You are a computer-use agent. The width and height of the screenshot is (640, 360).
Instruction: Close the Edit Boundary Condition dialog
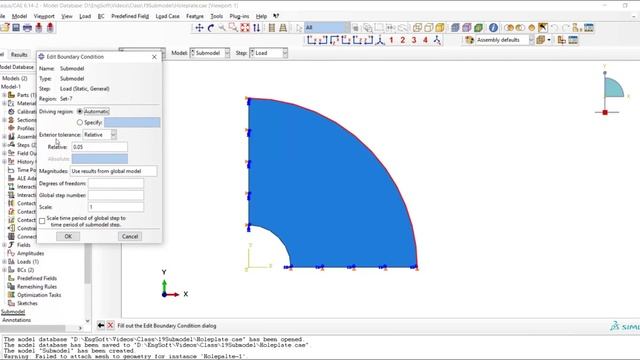point(154,57)
